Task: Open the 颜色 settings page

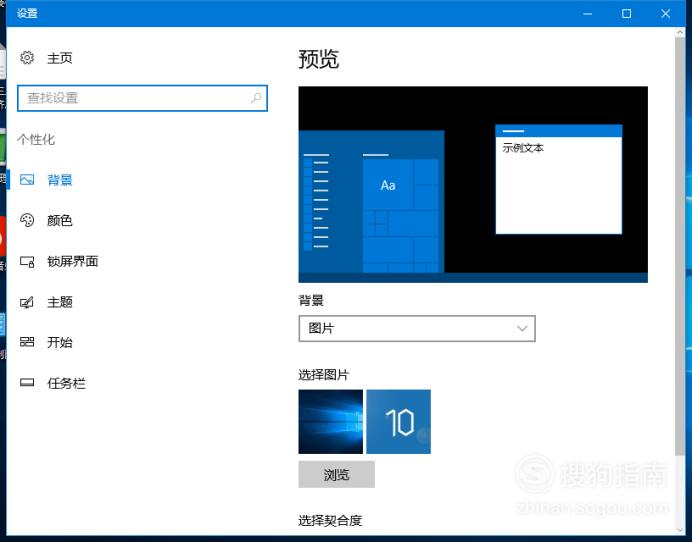Action: pyautogui.click(x=60, y=220)
